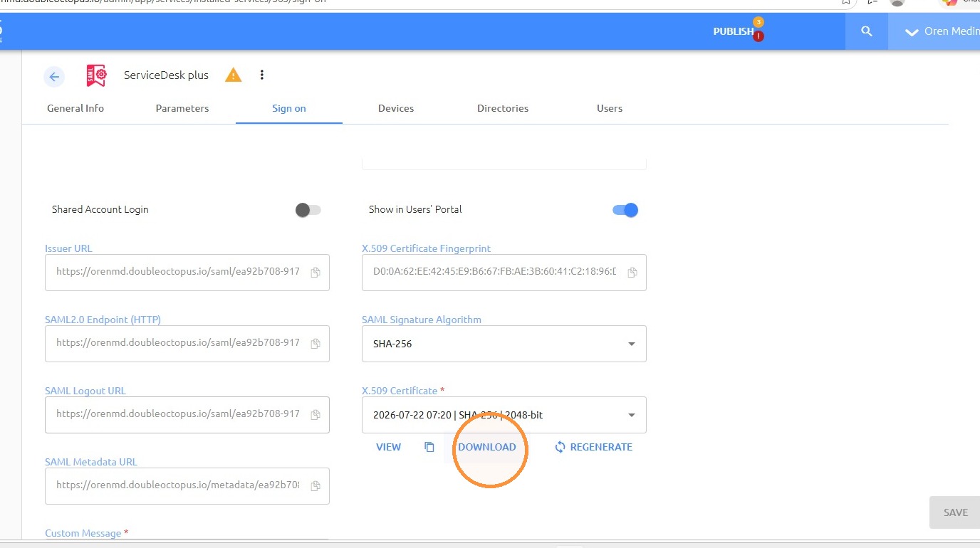Screen dimensions: 980x548
Task: Switch to the Users tab
Action: tap(610, 108)
